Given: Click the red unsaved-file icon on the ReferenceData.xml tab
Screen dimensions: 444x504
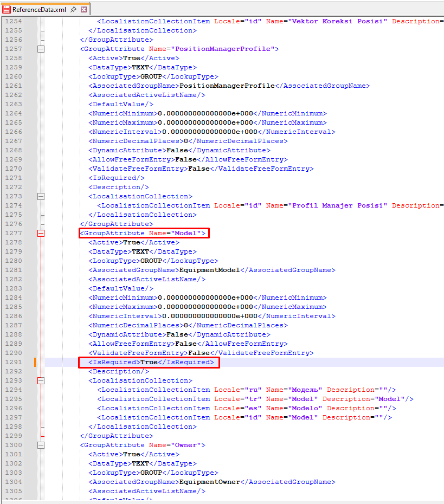Looking at the screenshot, I should tap(8, 9).
